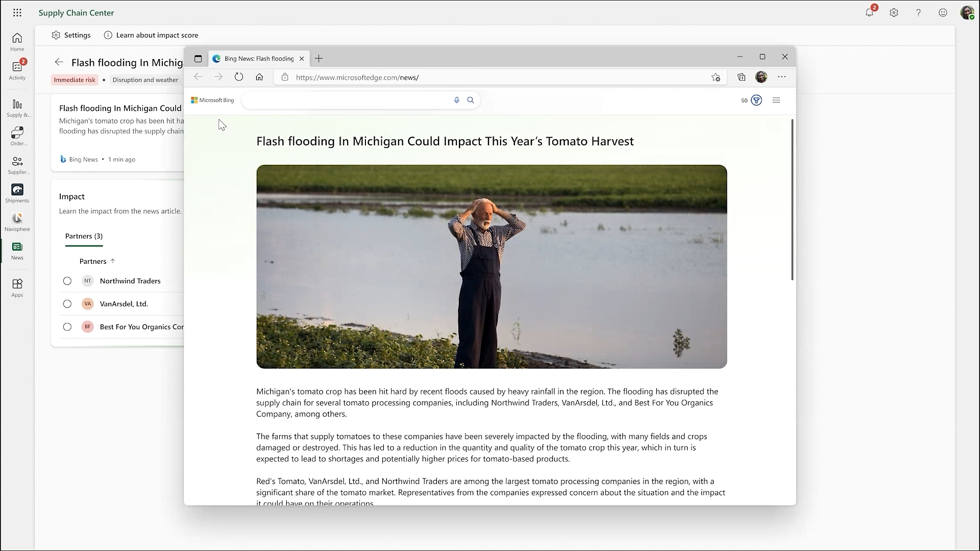Click Learn About Impact Score link
This screenshot has width=980, height=551.
tap(157, 35)
